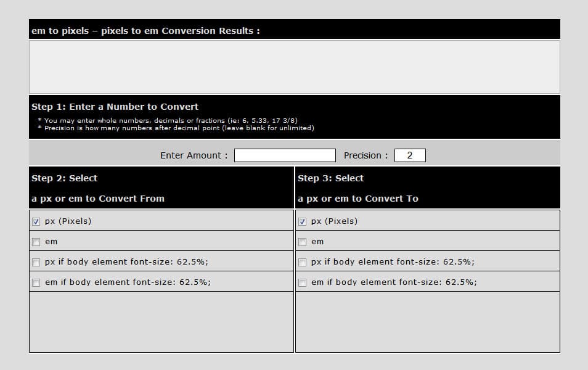Enable px if body font-size 62.5% in Step 2
The height and width of the screenshot is (370, 588).
tap(35, 261)
